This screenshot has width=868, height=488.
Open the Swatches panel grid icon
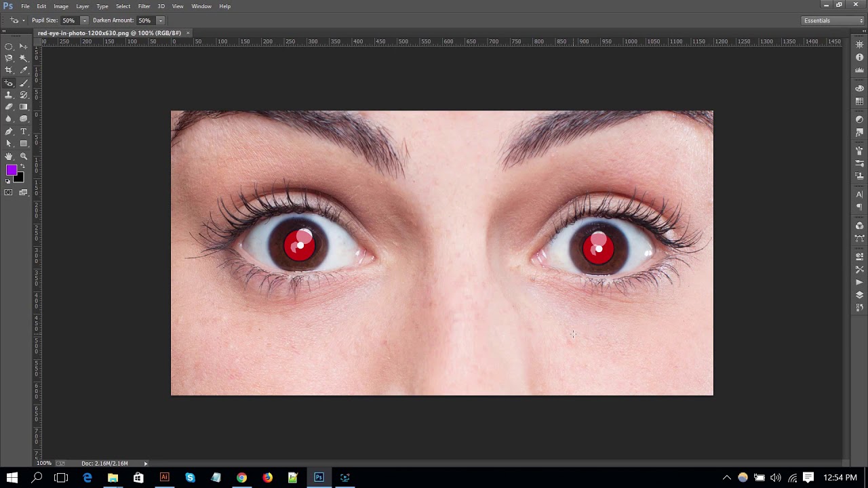point(859,102)
